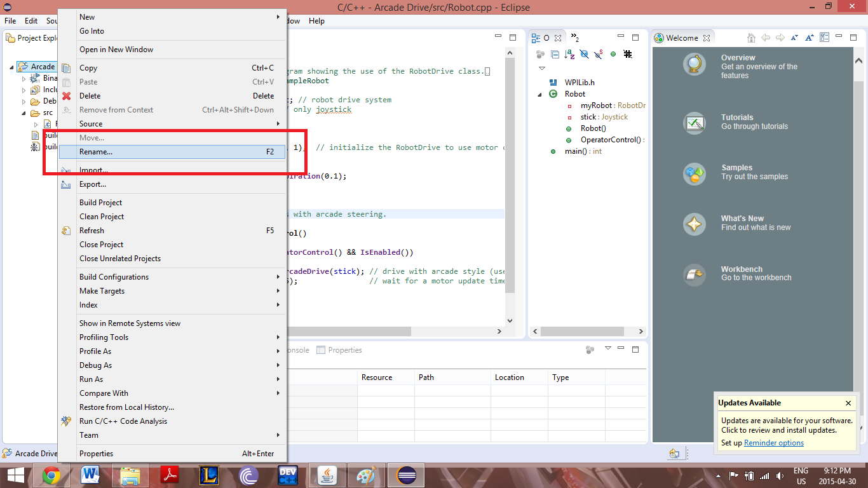Image resolution: width=868 pixels, height=488 pixels.
Task: Toggle Hide Fields filter in Outline toolbar
Action: pos(584,55)
